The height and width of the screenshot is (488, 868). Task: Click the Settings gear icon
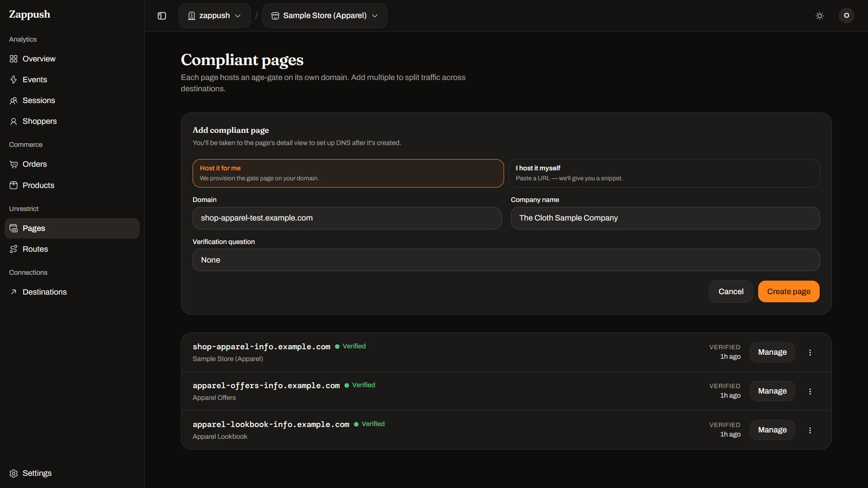click(x=14, y=473)
